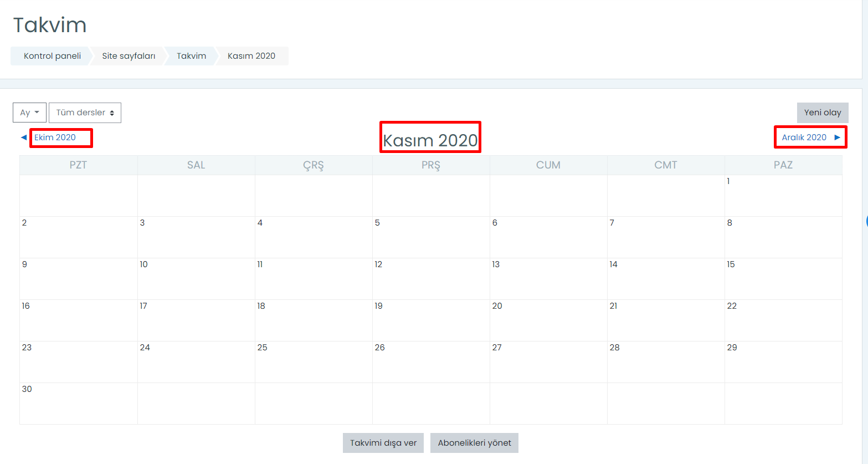The width and height of the screenshot is (868, 464).
Task: Open day 16 in the calendar
Action: [25, 306]
